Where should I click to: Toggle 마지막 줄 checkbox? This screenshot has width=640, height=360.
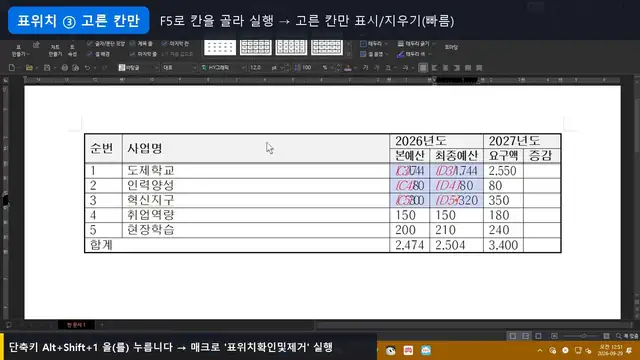143,54
